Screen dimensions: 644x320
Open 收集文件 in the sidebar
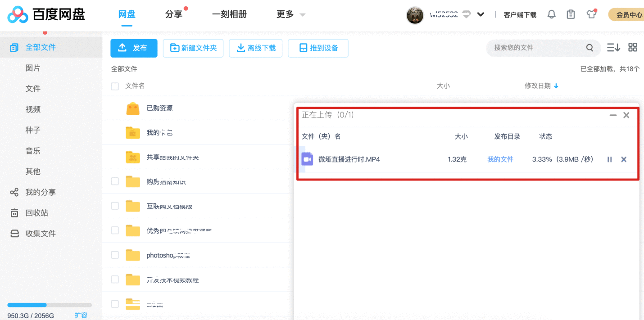click(41, 234)
